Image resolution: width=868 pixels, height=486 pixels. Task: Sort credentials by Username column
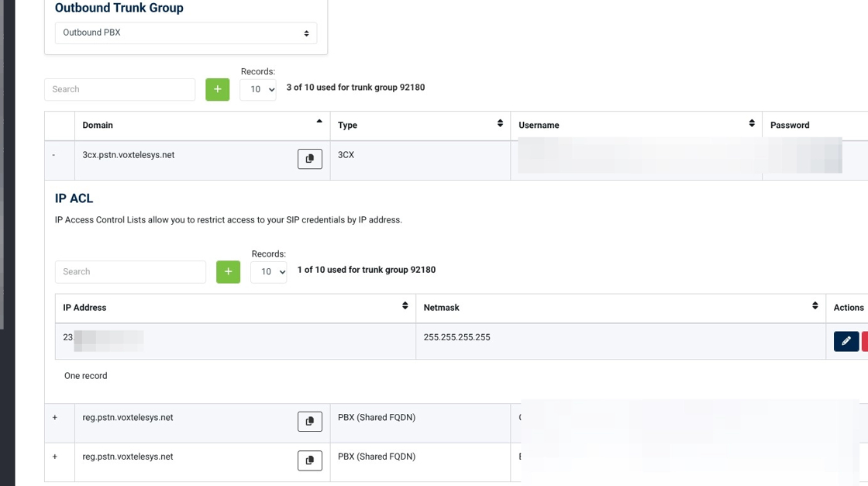(x=751, y=124)
